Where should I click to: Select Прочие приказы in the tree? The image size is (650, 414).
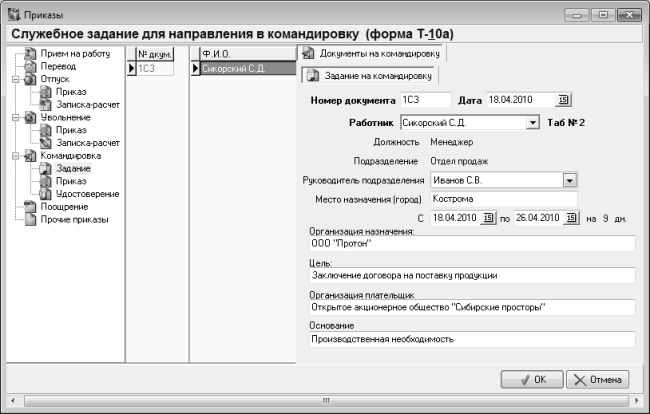click(x=74, y=220)
